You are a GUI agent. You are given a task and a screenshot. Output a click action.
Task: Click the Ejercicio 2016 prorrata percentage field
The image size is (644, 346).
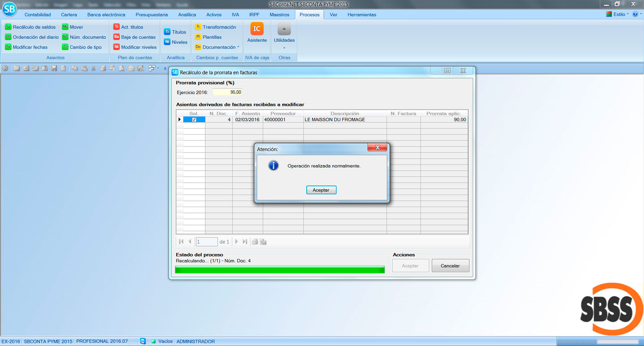pos(228,93)
